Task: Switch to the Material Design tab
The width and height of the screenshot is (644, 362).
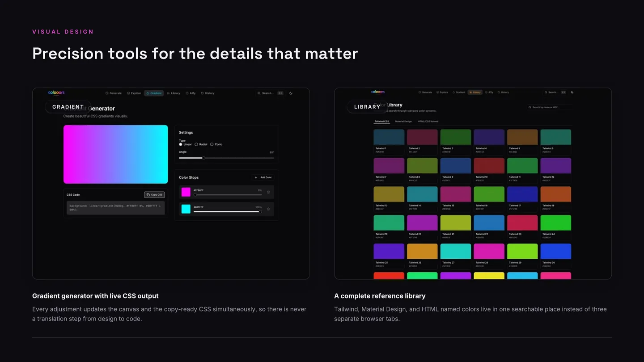Action: [403, 122]
